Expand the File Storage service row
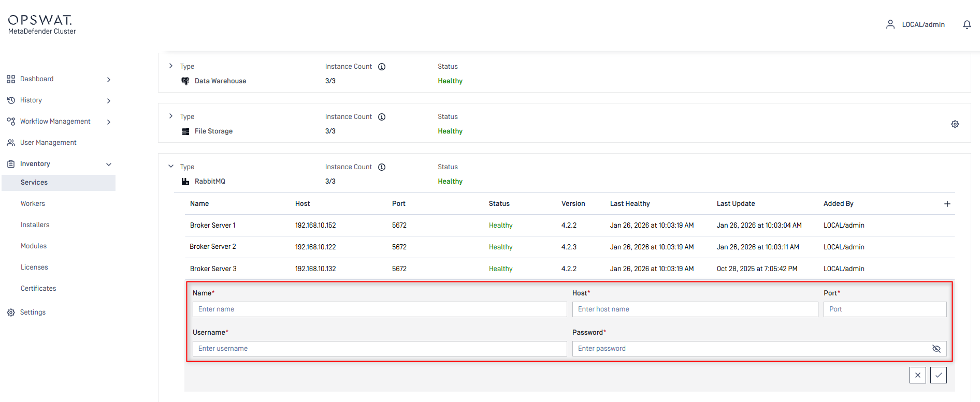This screenshot has height=402, width=980. 171,116
